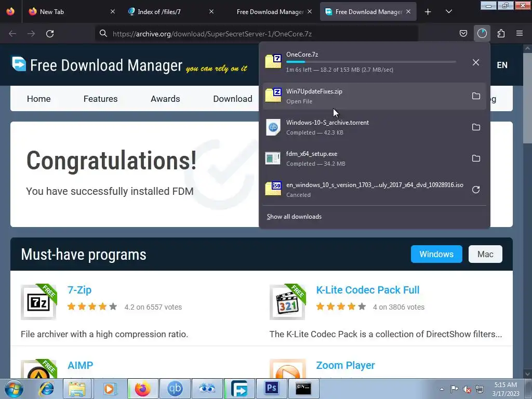Open Windows Explorer from the taskbar
The image size is (532, 399).
coord(77,389)
